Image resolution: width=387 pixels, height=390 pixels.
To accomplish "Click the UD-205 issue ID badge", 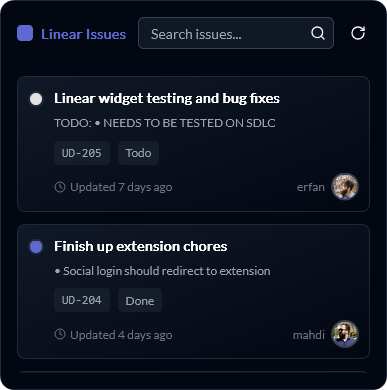I will click(82, 153).
